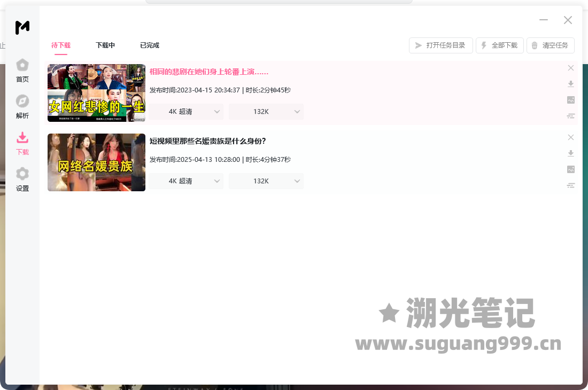Open the 132K audio dropdown of the second video
This screenshot has width=588, height=390.
266,181
